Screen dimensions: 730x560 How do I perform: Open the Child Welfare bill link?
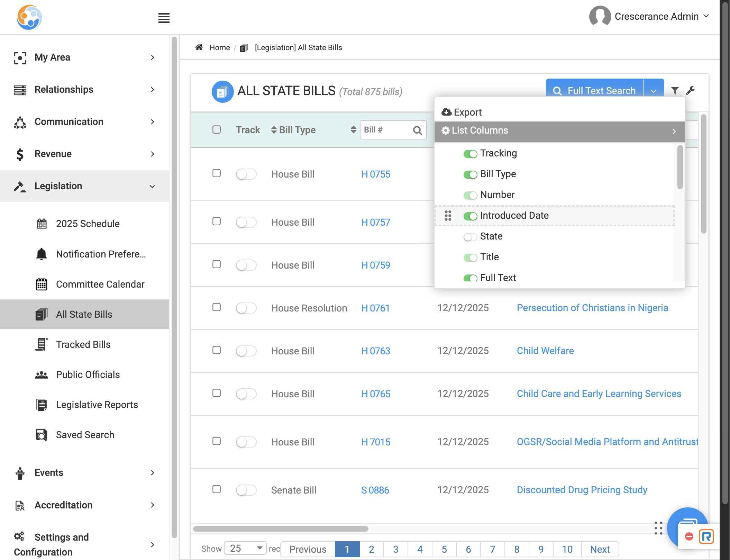(545, 351)
